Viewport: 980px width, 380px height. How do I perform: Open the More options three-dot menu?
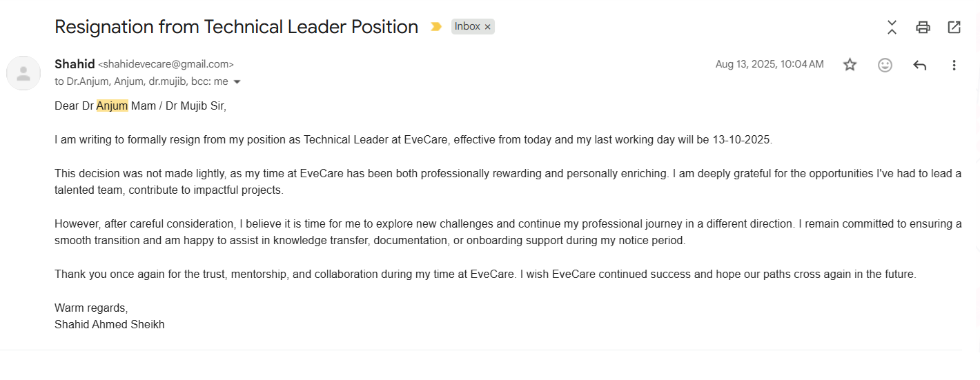pyautogui.click(x=954, y=65)
